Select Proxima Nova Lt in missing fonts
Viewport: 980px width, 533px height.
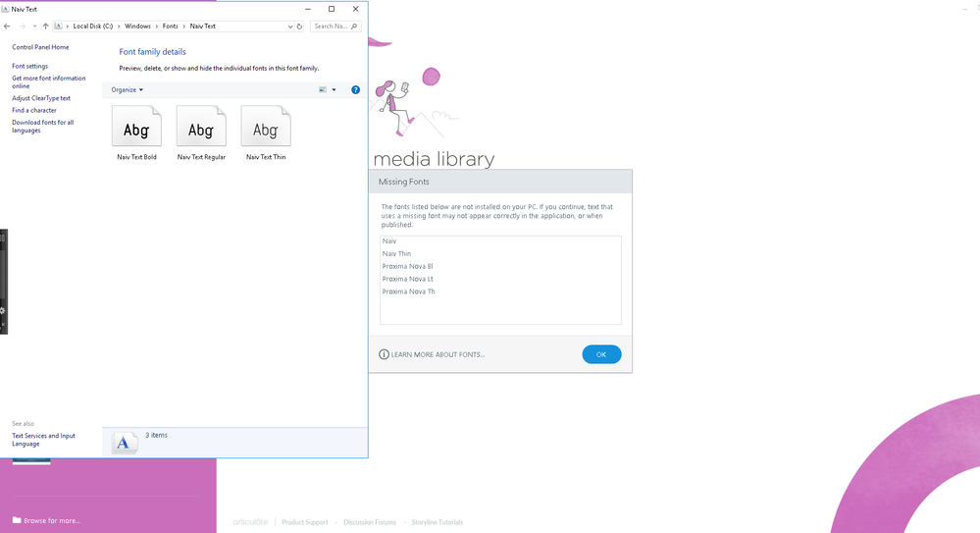click(x=407, y=279)
